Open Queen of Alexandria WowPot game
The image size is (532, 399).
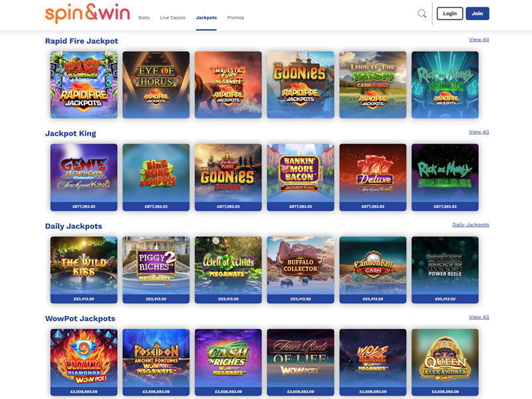(445, 362)
